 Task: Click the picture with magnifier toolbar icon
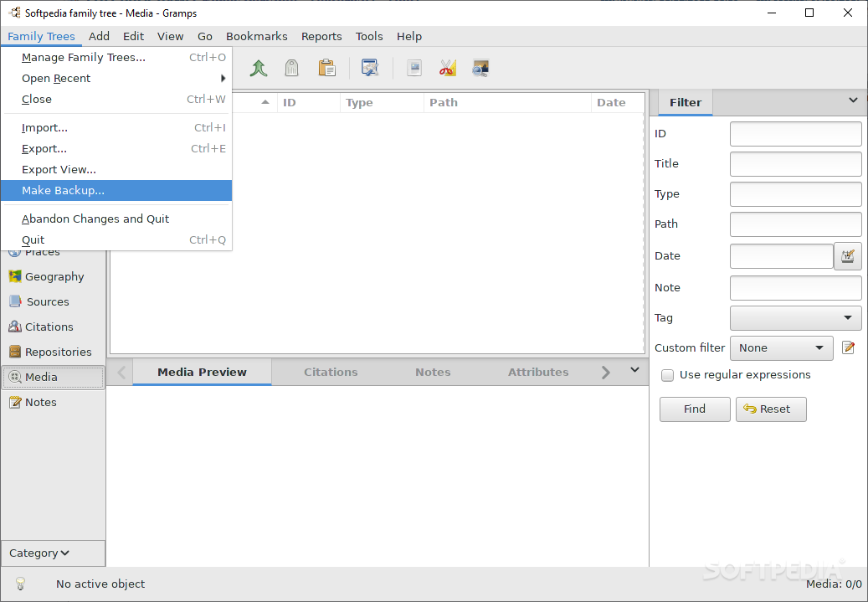tap(480, 68)
